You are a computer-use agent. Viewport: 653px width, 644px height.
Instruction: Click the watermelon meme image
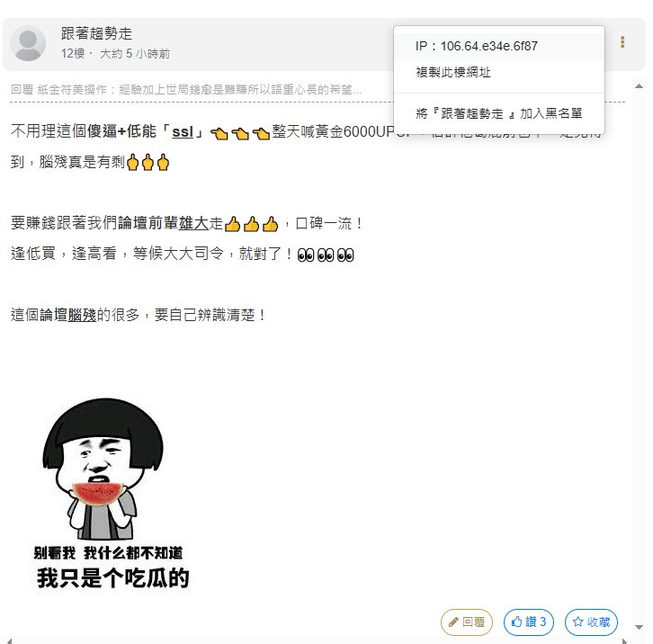[x=112, y=494]
